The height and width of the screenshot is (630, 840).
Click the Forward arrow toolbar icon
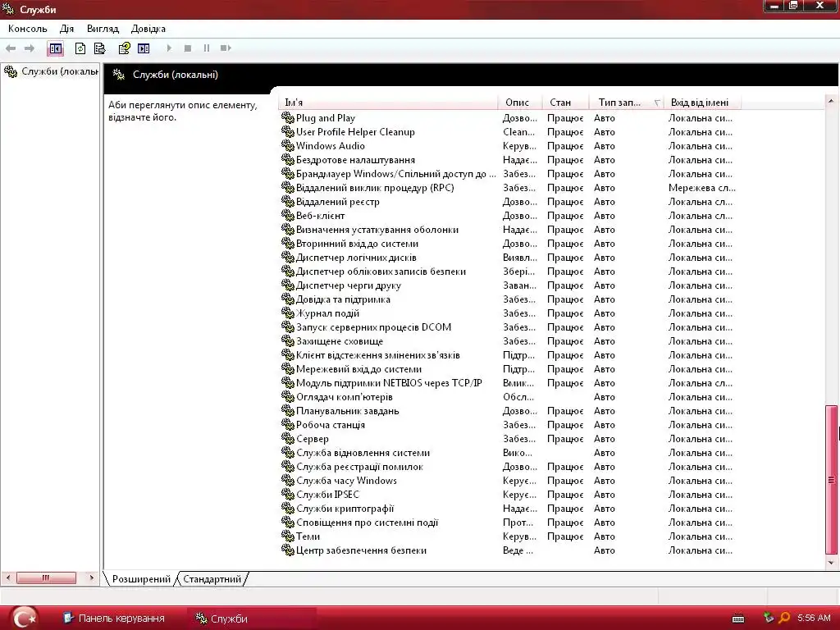pos(30,48)
